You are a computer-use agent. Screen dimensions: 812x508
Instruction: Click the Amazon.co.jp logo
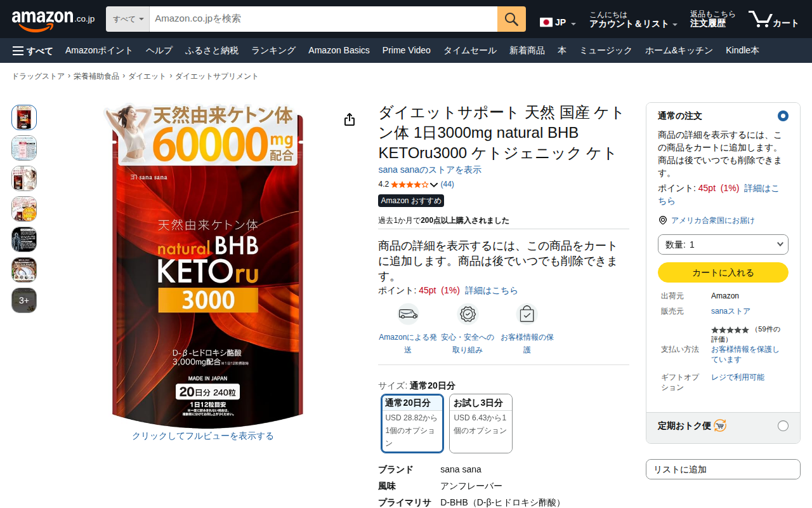coord(53,20)
